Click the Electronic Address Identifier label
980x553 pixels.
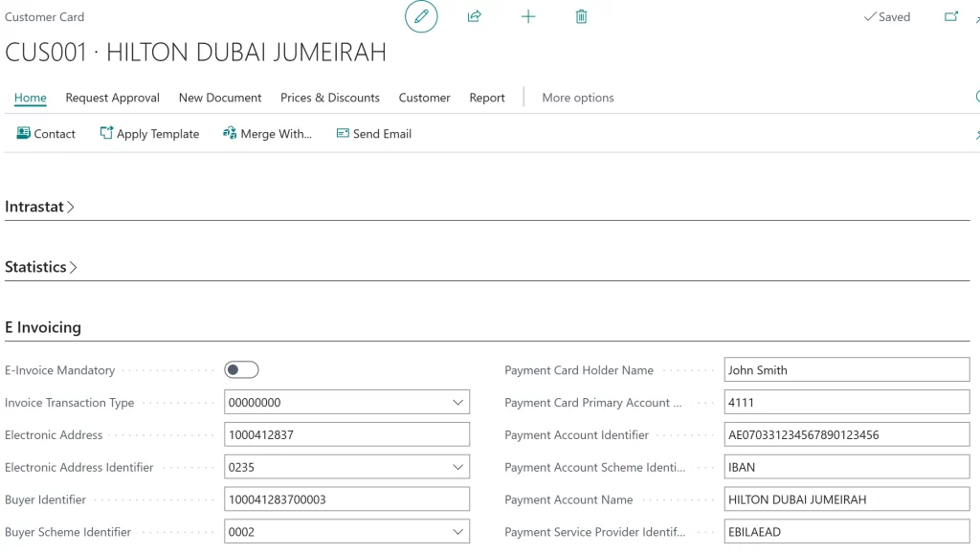[x=78, y=467]
